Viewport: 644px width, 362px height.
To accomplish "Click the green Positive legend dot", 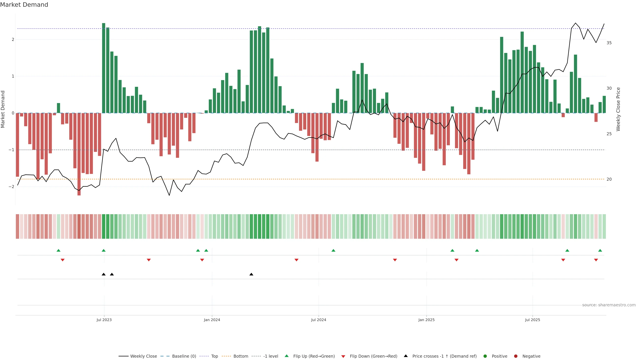I will point(485,356).
